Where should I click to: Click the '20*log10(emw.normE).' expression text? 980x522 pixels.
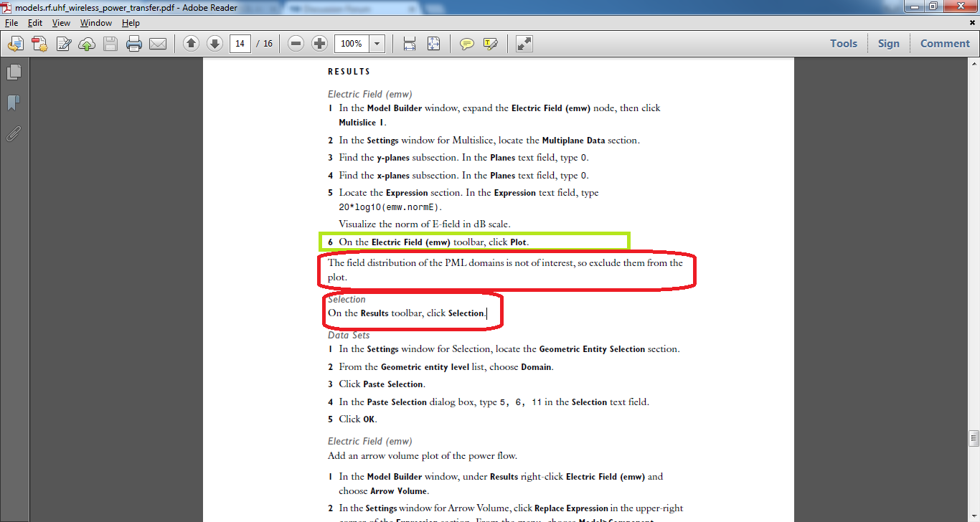point(391,207)
